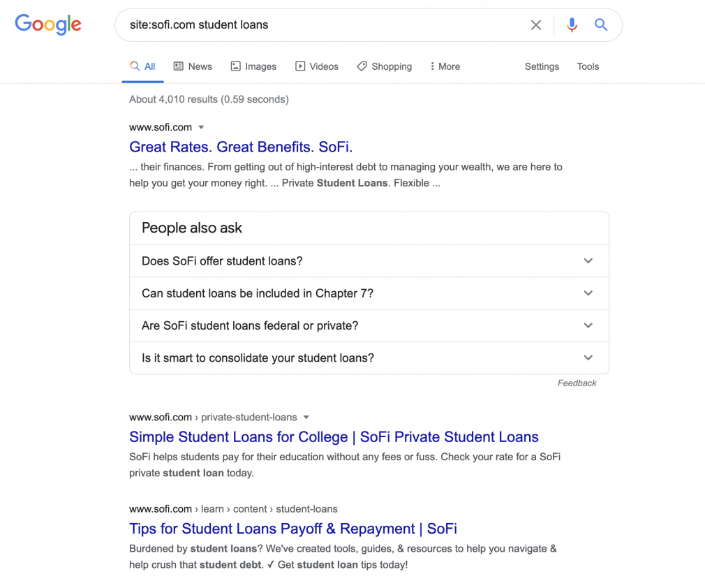Click the Google logo
705x588 pixels.
pos(48,24)
